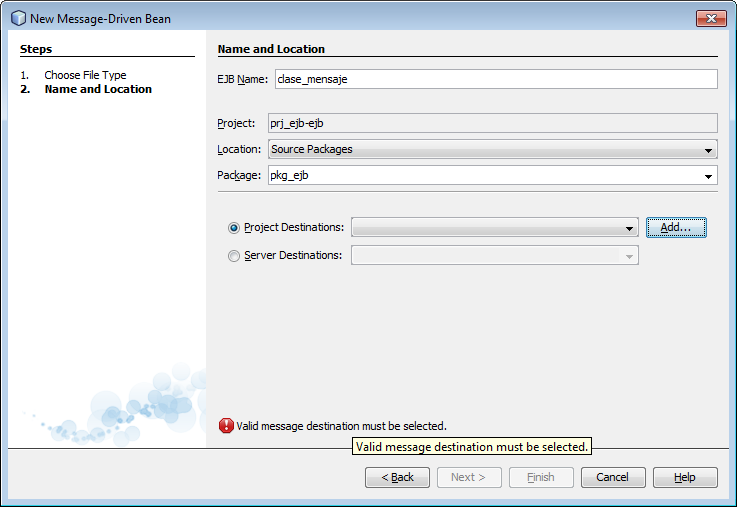Select the Server Destinations radio button
Image resolution: width=737 pixels, height=507 pixels.
pyautogui.click(x=234, y=256)
